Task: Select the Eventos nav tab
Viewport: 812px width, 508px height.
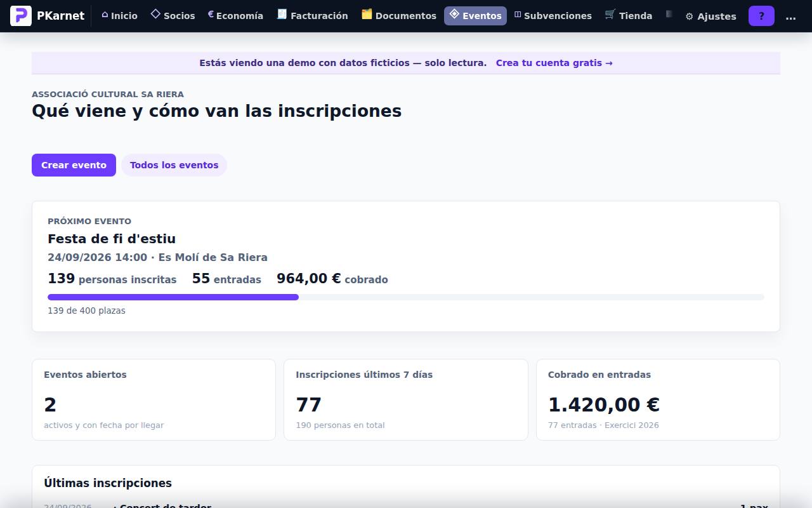Action: tap(475, 16)
